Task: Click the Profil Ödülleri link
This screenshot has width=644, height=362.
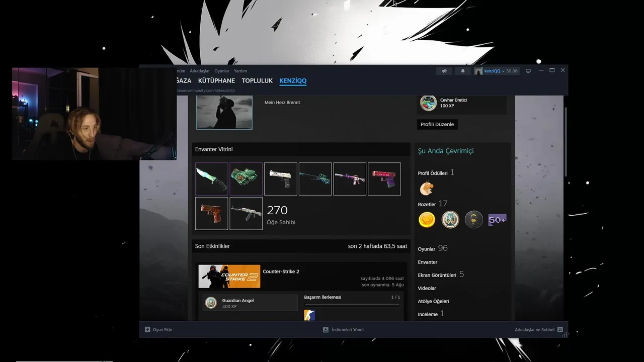Action: (433, 173)
